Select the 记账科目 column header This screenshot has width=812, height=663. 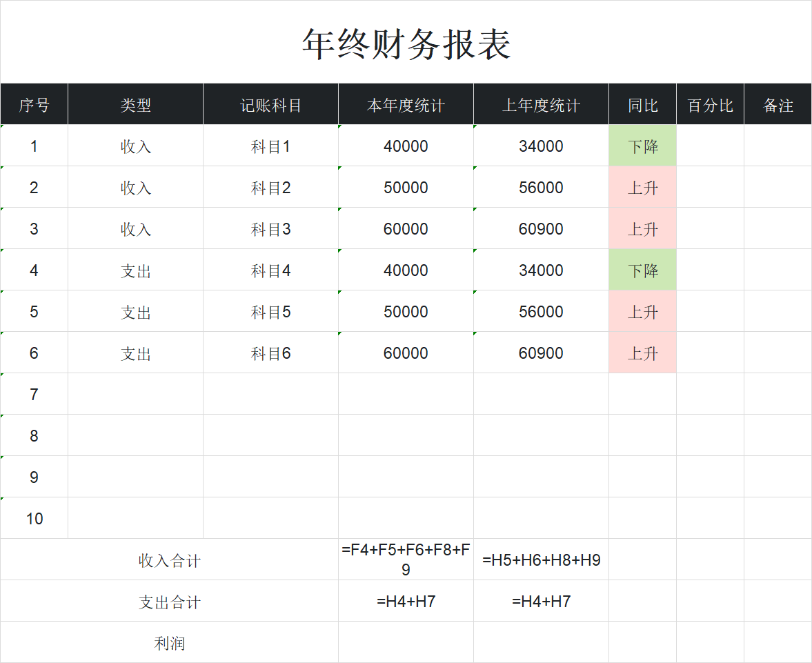270,104
